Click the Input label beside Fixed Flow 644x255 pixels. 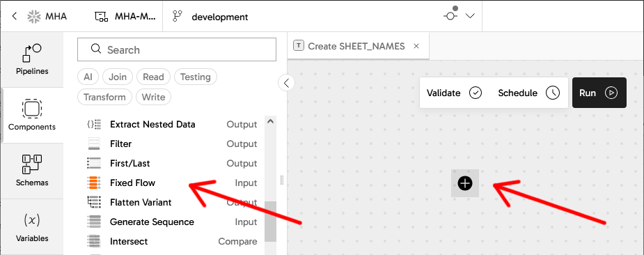point(246,183)
